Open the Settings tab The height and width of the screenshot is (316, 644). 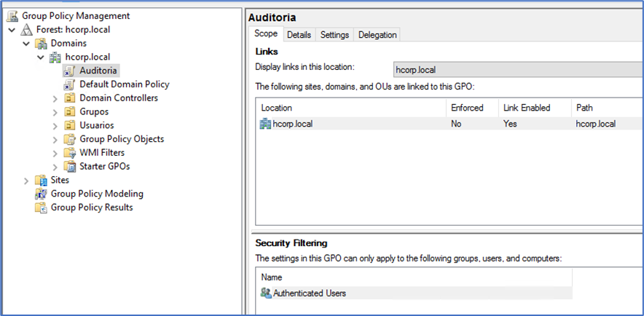(334, 35)
